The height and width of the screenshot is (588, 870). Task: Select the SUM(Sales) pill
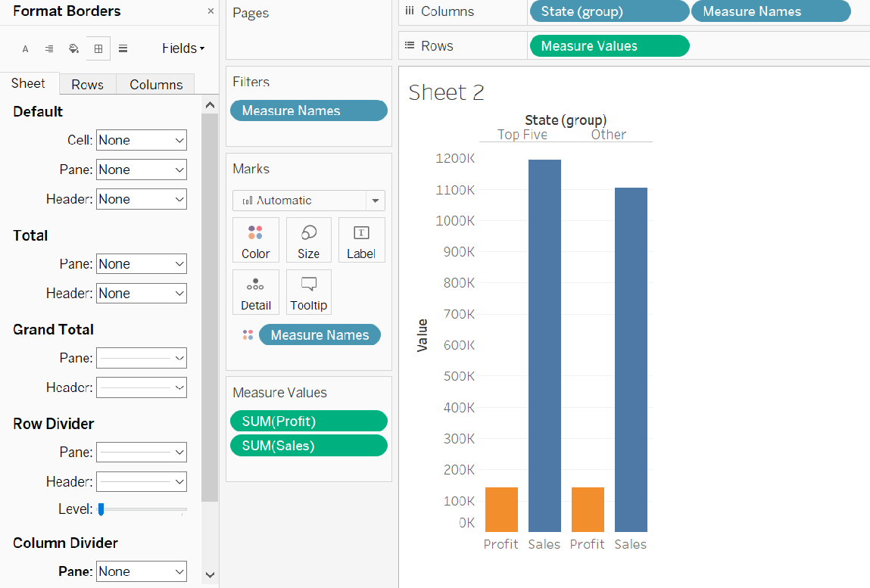308,446
